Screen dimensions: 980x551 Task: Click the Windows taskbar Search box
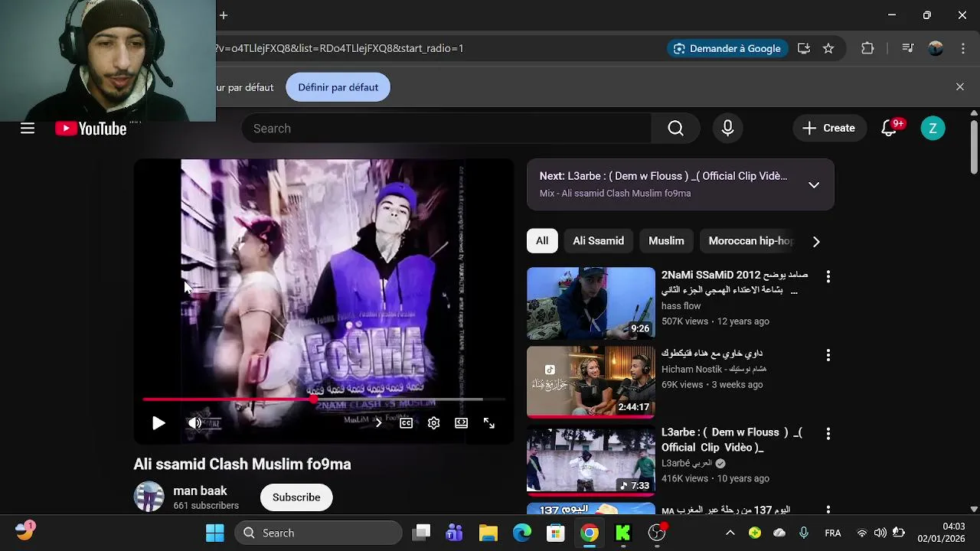click(318, 533)
